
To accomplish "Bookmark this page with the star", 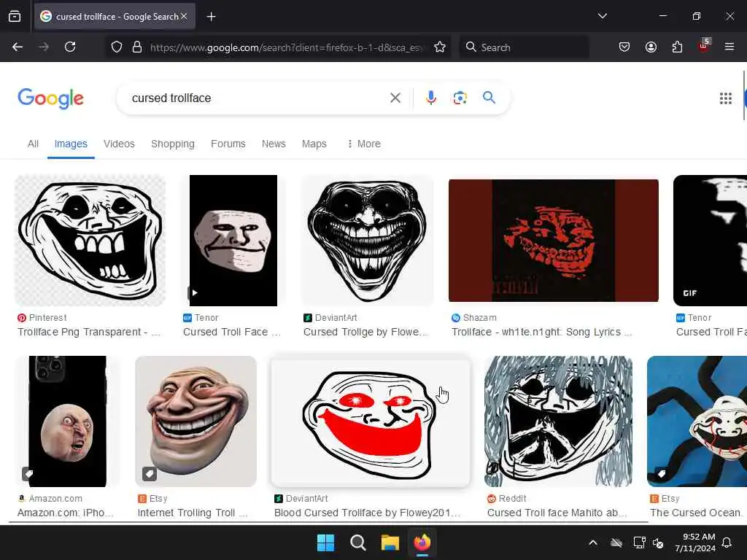I will click(x=440, y=47).
